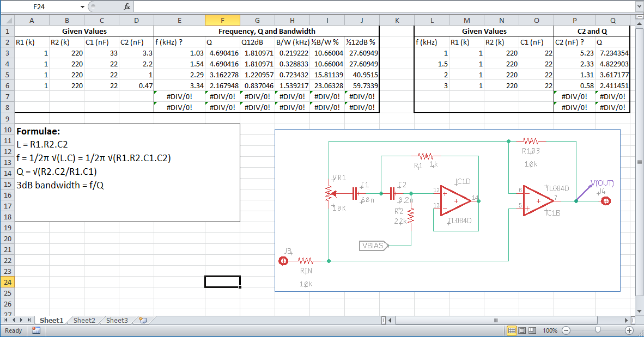This screenshot has height=337, width=644.
Task: Jump to last sheet with navigation arrow
Action: pyautogui.click(x=29, y=320)
